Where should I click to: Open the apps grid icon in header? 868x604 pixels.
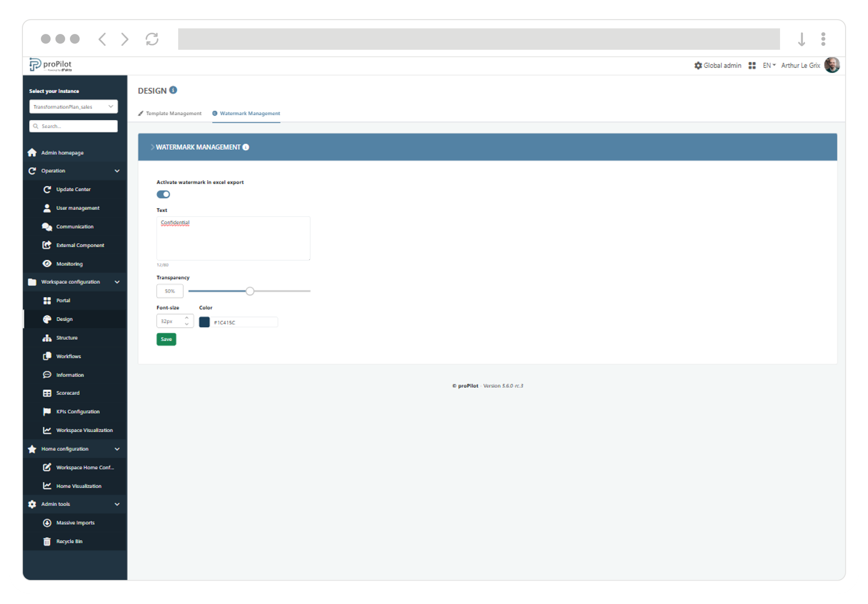[x=752, y=66]
